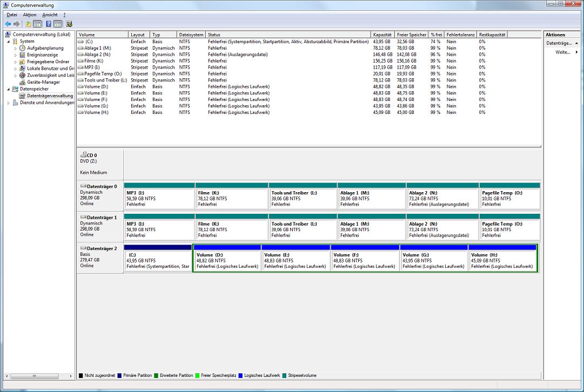Select the System tools icon in tree
584x392 pixels.
click(x=15, y=42)
